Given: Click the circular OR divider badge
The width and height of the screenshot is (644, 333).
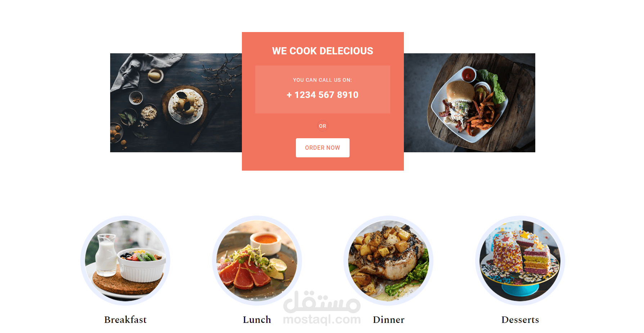Looking at the screenshot, I should [323, 126].
